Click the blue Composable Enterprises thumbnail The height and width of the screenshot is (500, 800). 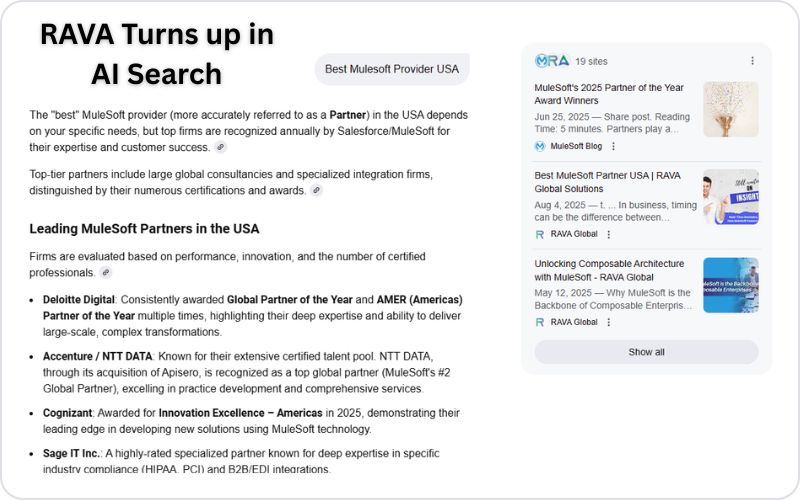click(x=730, y=285)
